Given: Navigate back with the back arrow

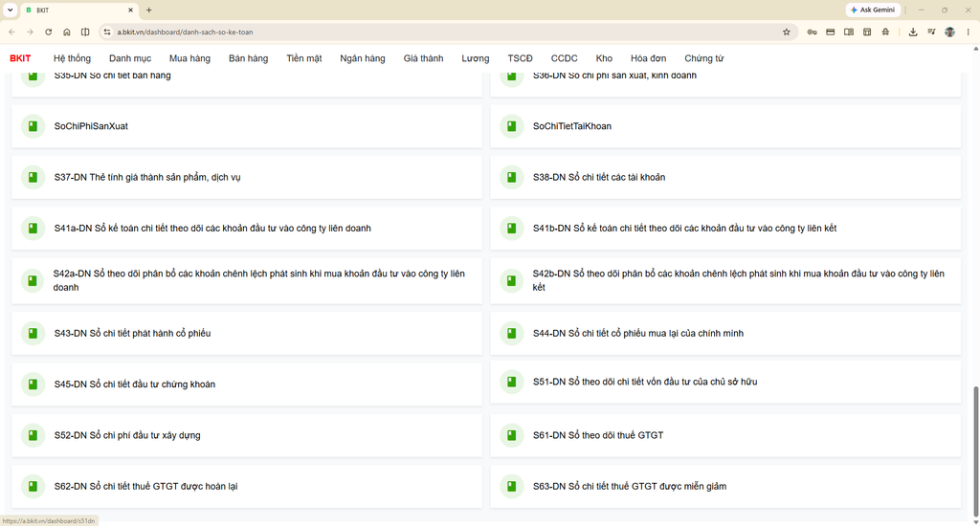Looking at the screenshot, I should tap(11, 32).
